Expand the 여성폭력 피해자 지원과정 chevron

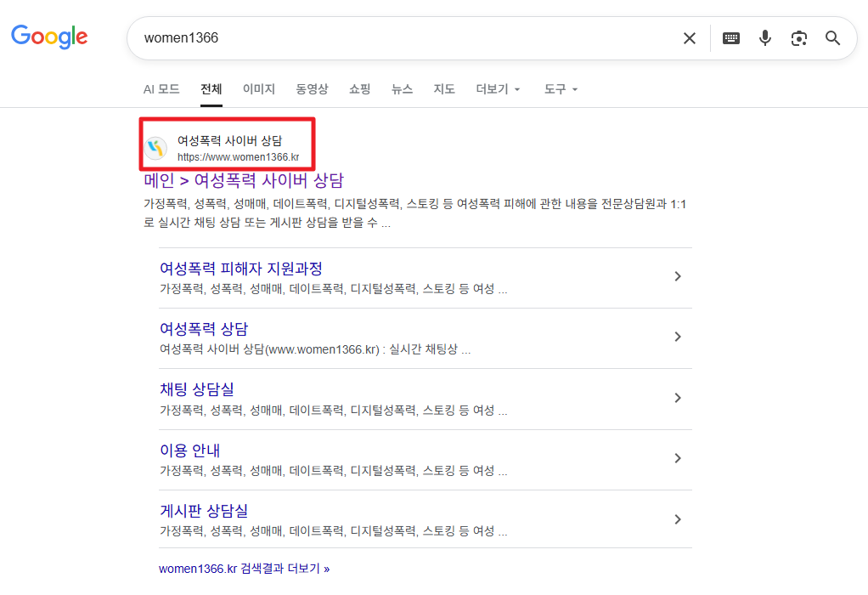677,276
